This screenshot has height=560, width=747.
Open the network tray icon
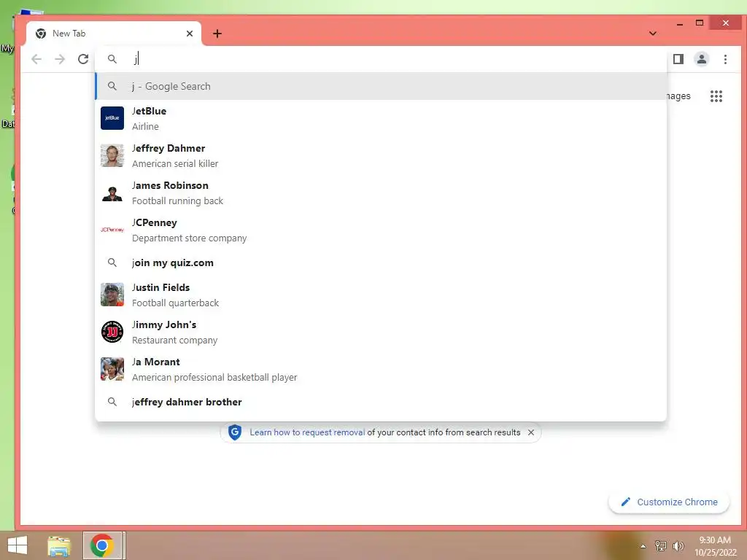[x=661, y=545]
